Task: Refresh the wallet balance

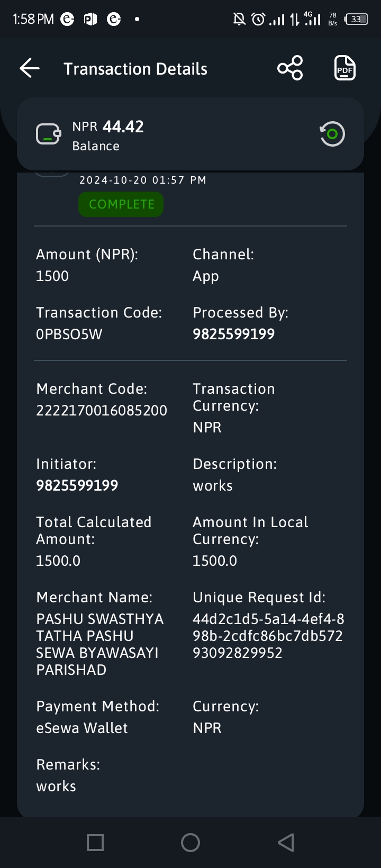Action: coord(332,134)
